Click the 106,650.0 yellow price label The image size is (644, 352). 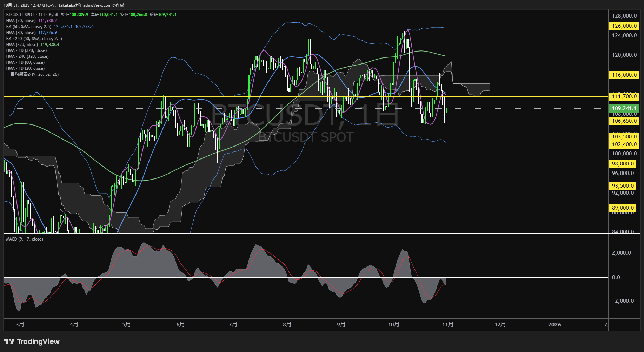coord(624,121)
